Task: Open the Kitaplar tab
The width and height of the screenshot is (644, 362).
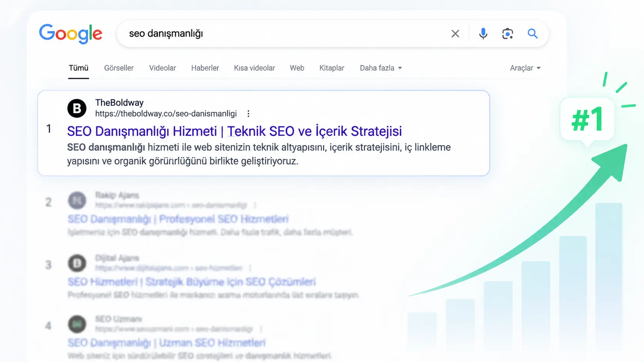Action: pyautogui.click(x=332, y=68)
